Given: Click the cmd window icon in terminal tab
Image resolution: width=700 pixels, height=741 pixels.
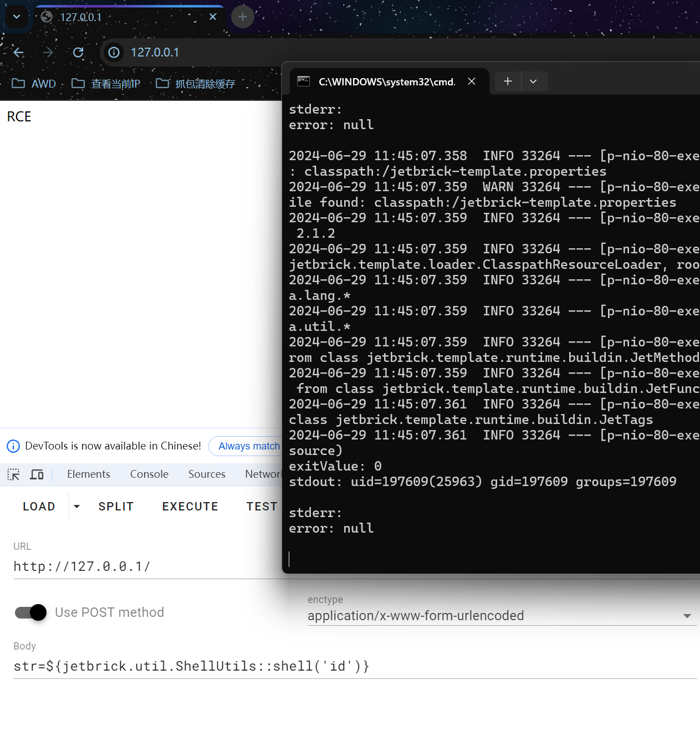Looking at the screenshot, I should pos(303,81).
